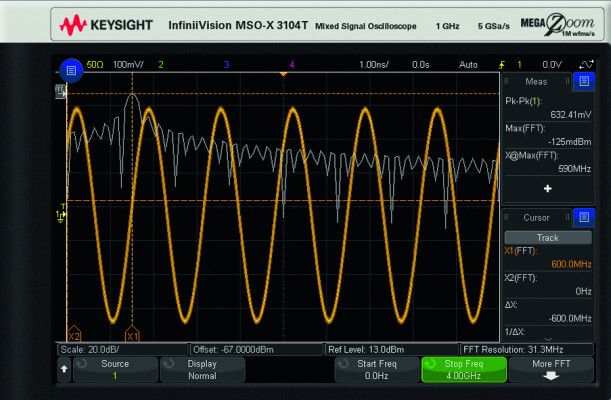Click the FFT reference level icon
The height and width of the screenshot is (400, 611).
[60, 92]
